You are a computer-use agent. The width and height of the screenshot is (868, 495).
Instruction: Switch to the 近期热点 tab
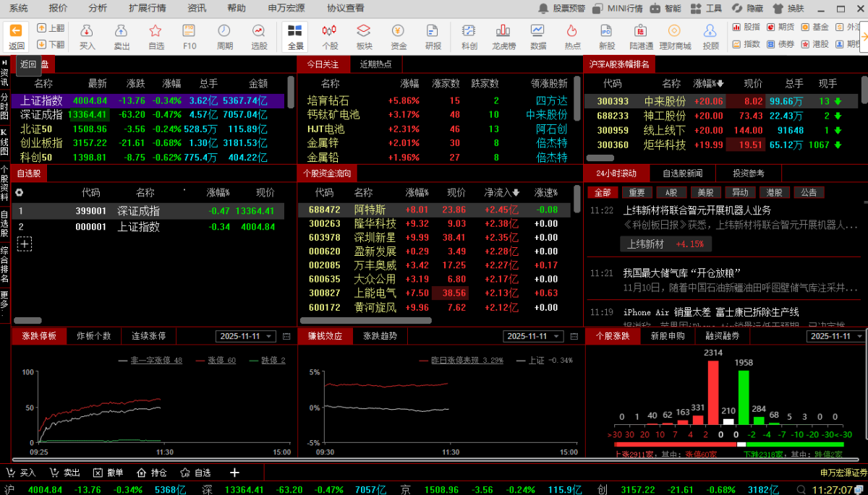click(x=375, y=64)
